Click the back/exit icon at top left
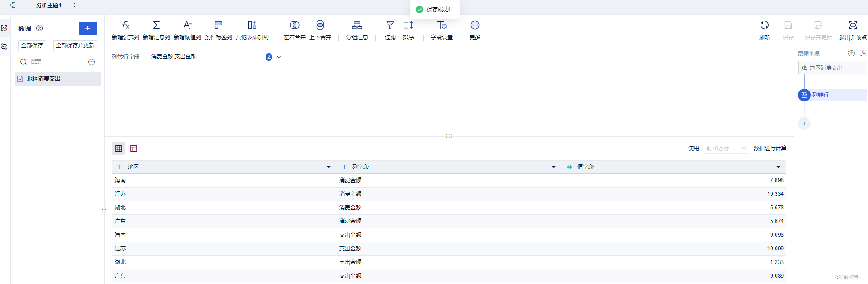 coord(12,5)
